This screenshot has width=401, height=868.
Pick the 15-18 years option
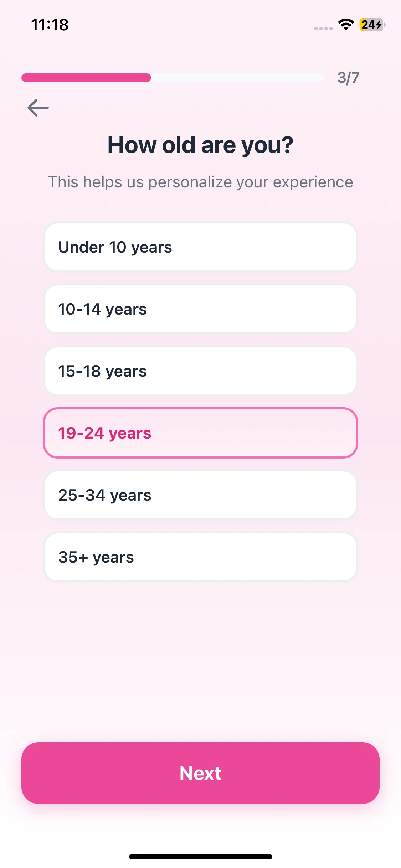tap(200, 371)
